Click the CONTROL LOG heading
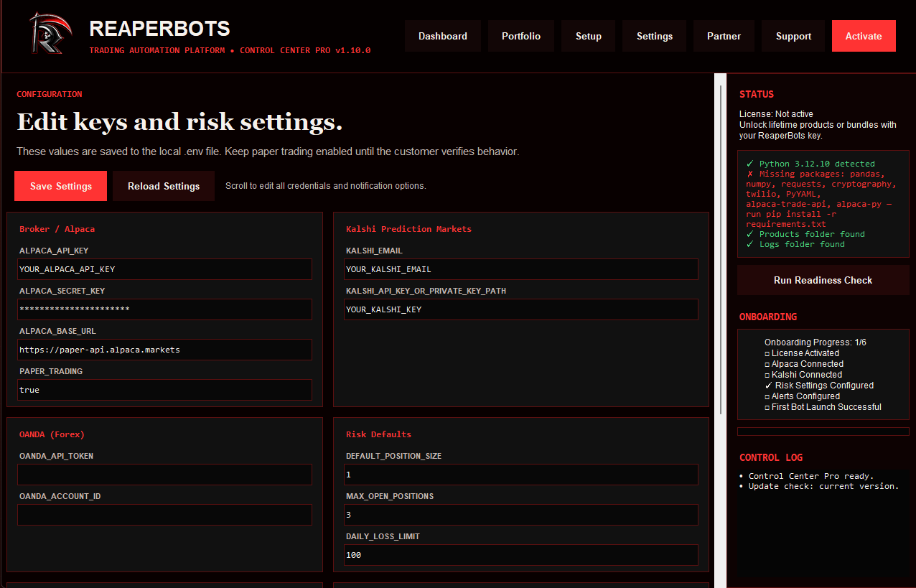The height and width of the screenshot is (588, 916). click(x=771, y=457)
